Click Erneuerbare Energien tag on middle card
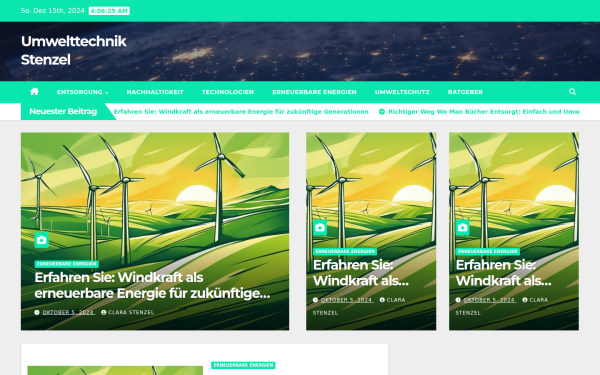 click(x=345, y=251)
